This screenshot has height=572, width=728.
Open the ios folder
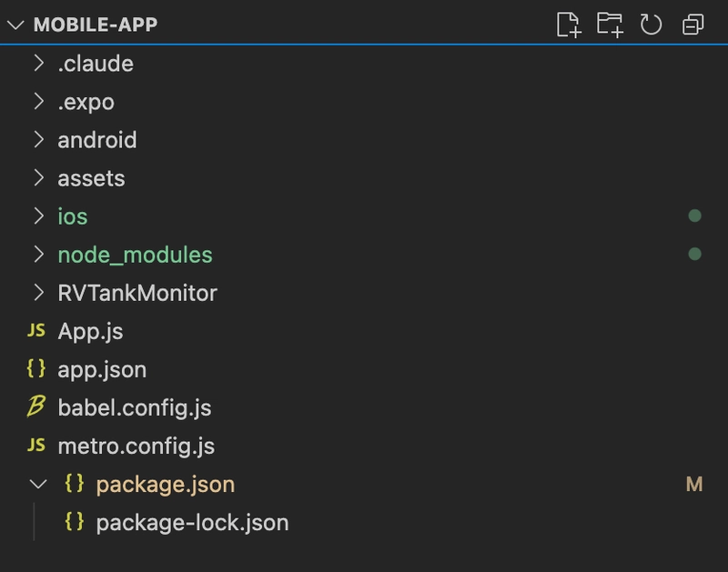[x=73, y=216]
